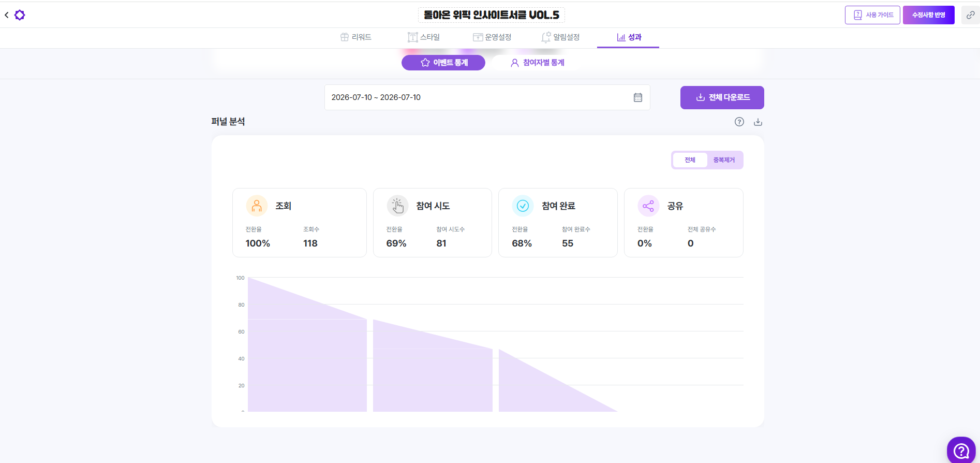Click the 수정사항 반영 button
Screen dimensions: 980x463
click(x=929, y=15)
